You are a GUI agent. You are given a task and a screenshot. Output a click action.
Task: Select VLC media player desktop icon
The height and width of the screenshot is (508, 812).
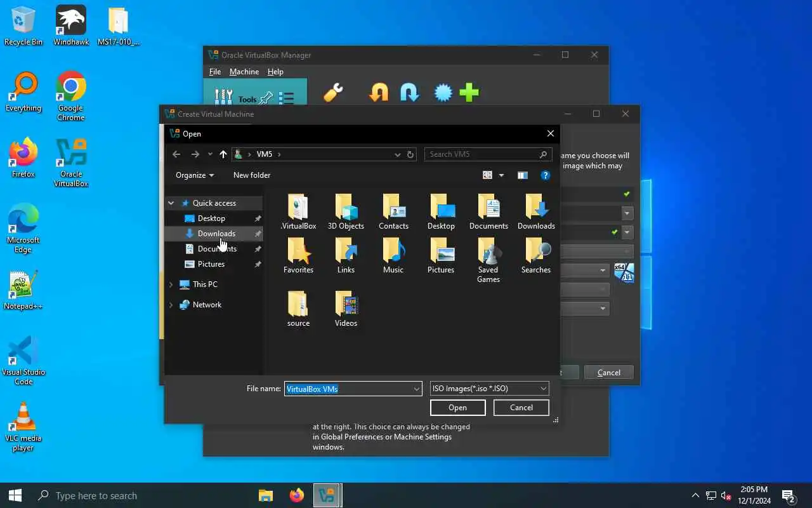click(23, 427)
